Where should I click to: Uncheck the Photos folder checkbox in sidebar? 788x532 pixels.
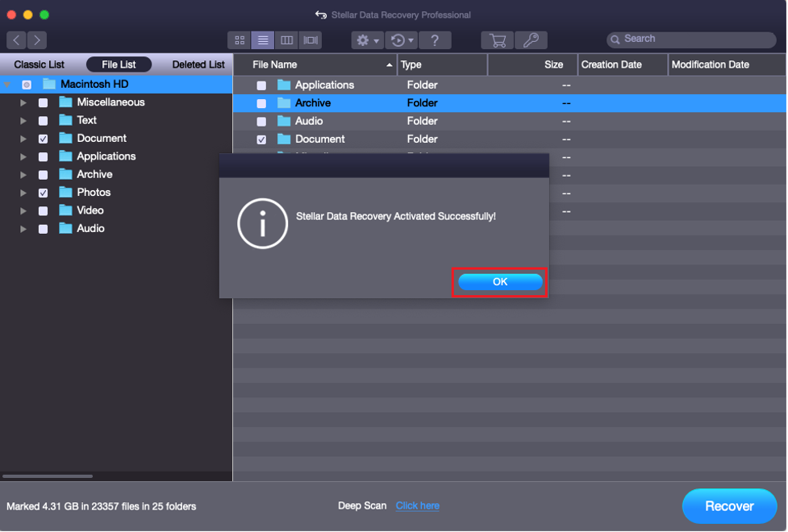[x=44, y=193]
